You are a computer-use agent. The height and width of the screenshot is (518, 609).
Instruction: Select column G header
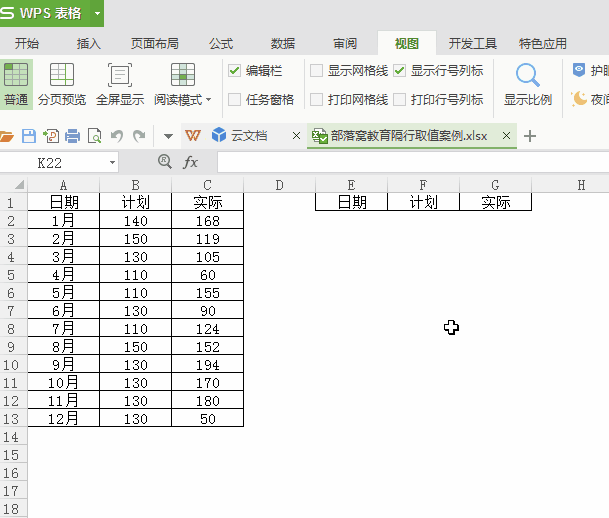[495, 185]
